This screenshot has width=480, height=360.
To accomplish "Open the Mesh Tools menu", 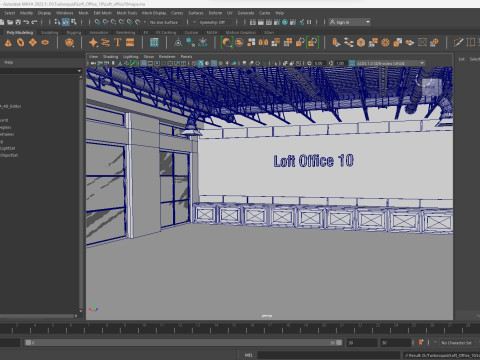I will (127, 13).
